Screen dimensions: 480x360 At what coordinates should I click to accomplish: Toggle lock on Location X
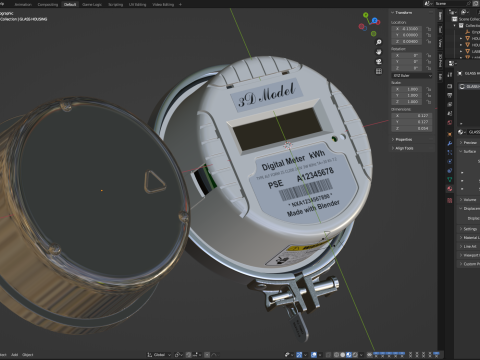(429, 29)
